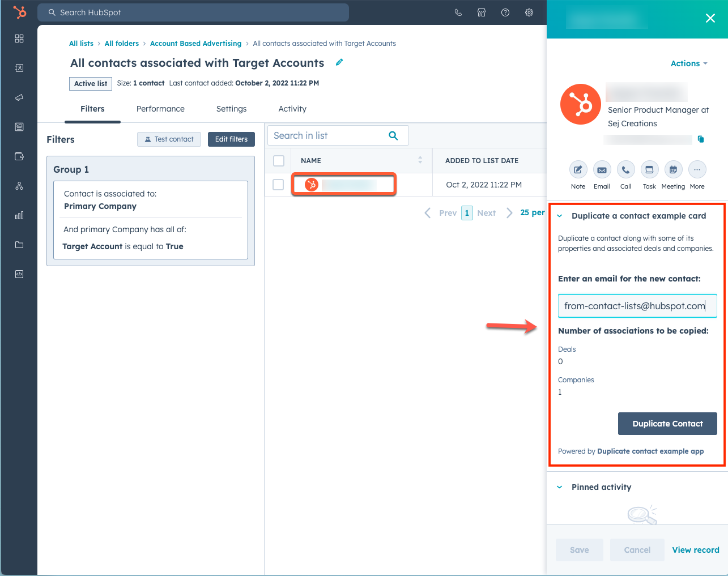
Task: Open the 25 per page dropdown
Action: point(533,212)
